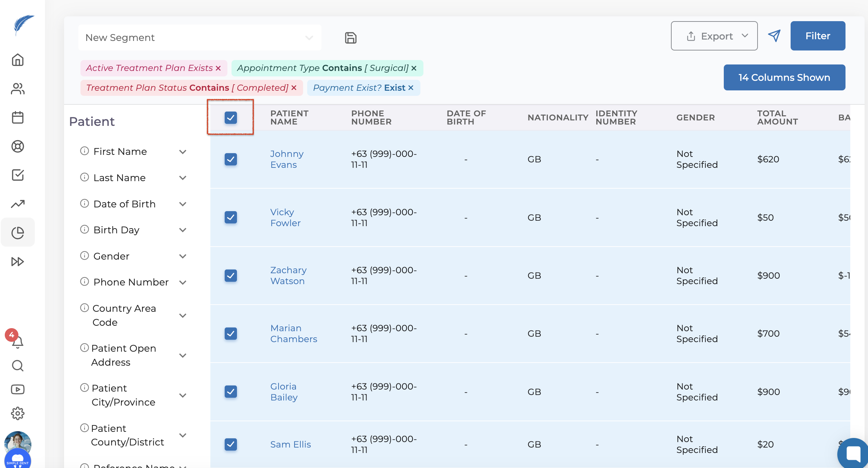Remove the Payment Exist filter tag

411,88
